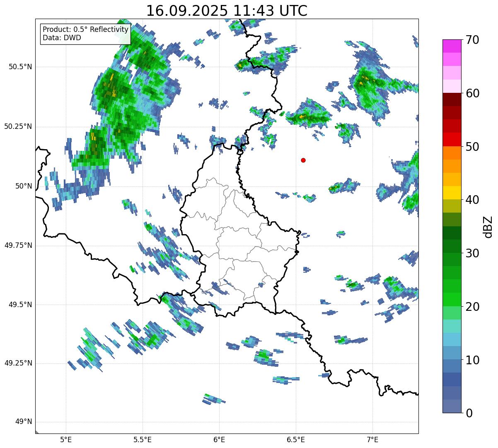Click the colorbar tick label "70"

point(472,40)
